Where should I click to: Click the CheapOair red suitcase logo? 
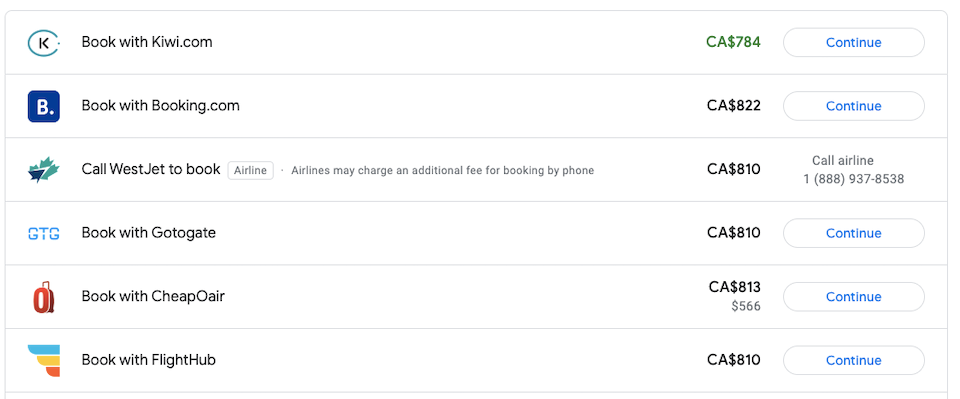point(43,297)
